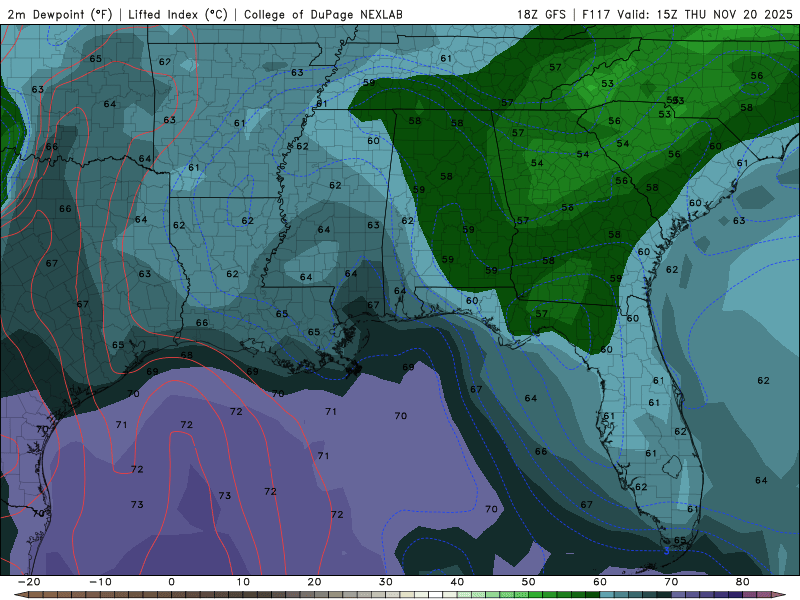Click the "18Z GFS" model run label
The height and width of the screenshot is (600, 800).
pos(541,15)
